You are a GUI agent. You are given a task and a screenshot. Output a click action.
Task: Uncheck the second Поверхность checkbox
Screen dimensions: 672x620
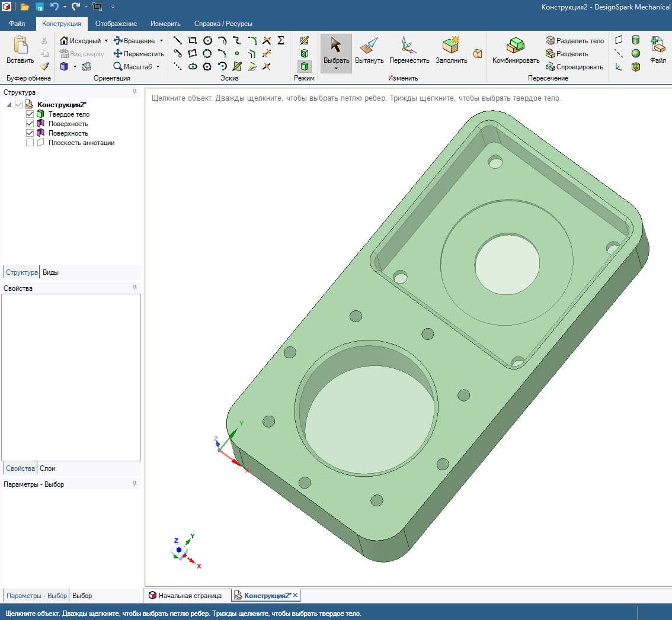click(30, 133)
